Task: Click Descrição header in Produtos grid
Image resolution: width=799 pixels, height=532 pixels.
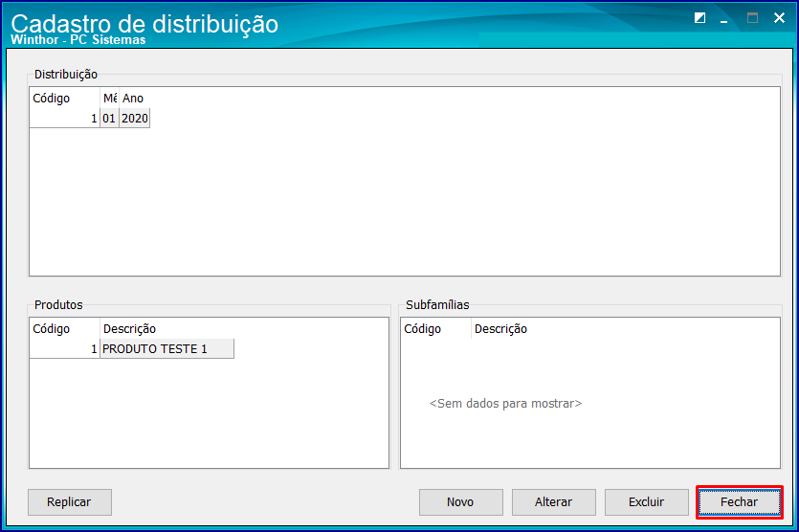Action: point(167,329)
